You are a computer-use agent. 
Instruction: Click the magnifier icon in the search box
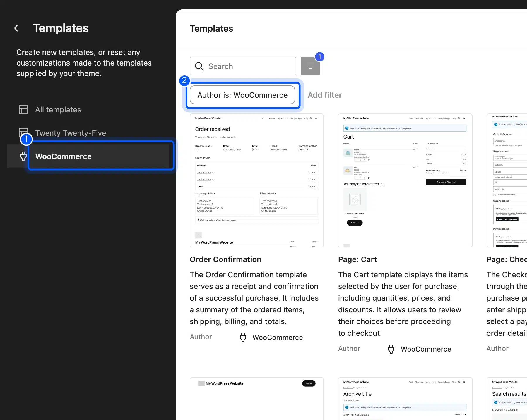pos(199,66)
